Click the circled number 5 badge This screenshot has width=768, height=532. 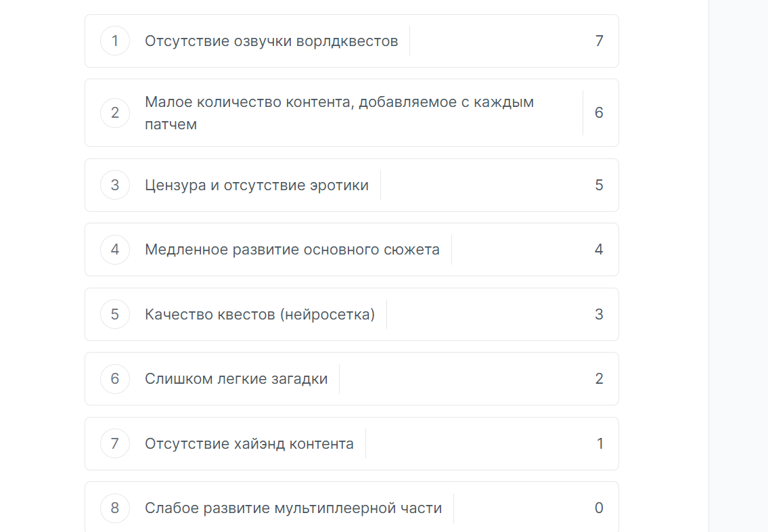pos(115,314)
